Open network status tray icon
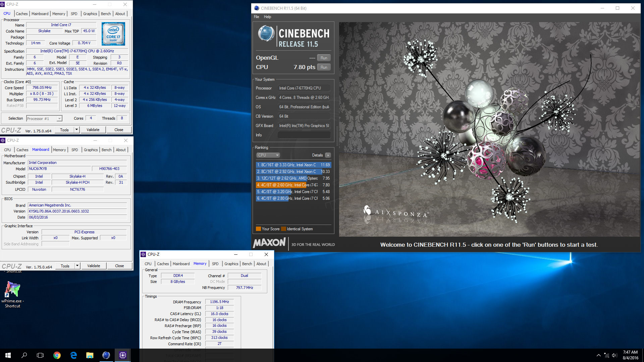This screenshot has height=362, width=644. click(607, 355)
